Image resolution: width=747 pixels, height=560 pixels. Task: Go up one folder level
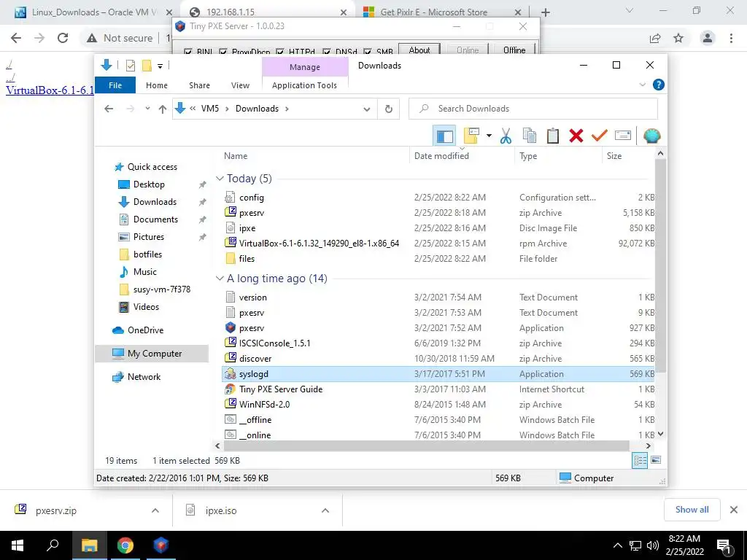point(163,109)
